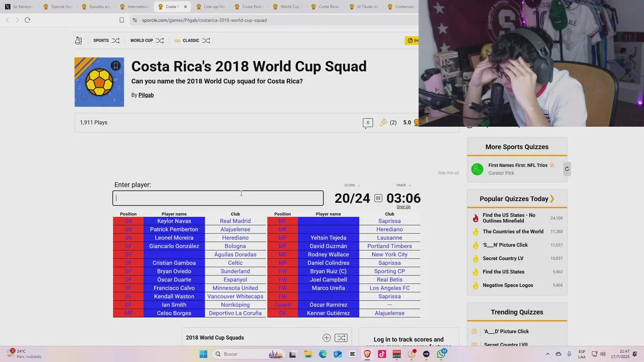
Task: Open author Pilgab's profile
Action: (146, 95)
